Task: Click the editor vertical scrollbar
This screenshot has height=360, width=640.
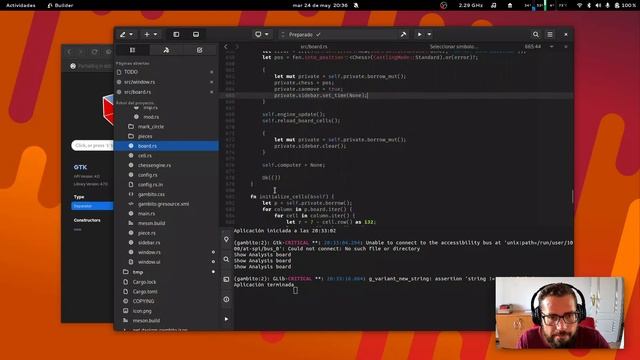Action: 572,196
